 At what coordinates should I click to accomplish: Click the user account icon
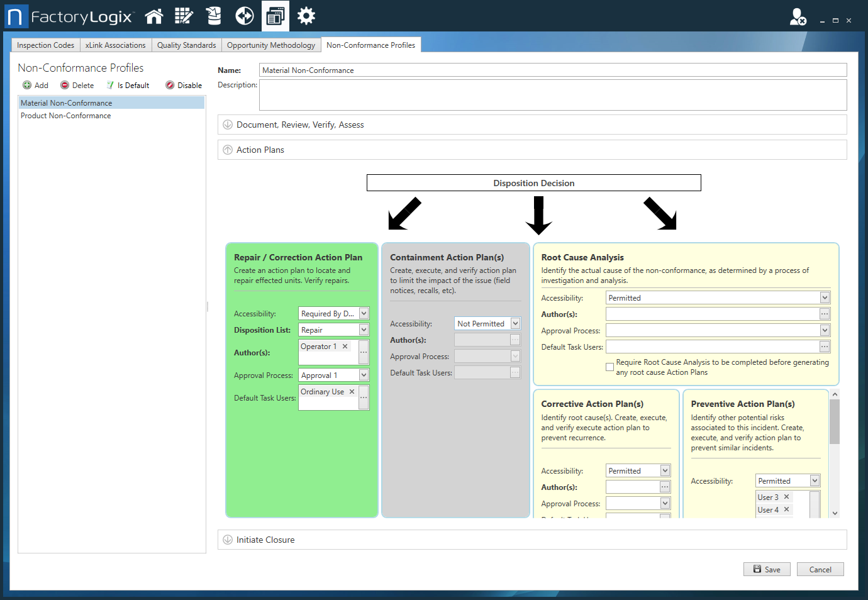coord(798,18)
